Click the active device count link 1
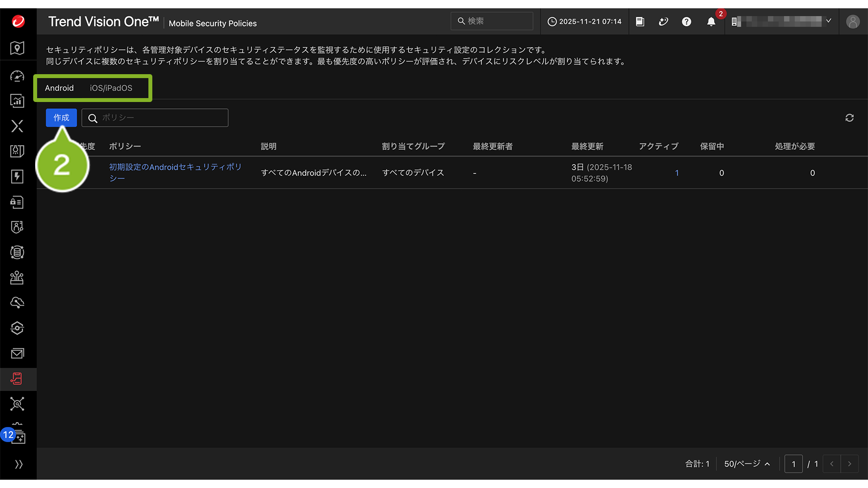Image resolution: width=868 pixels, height=488 pixels. point(677,173)
